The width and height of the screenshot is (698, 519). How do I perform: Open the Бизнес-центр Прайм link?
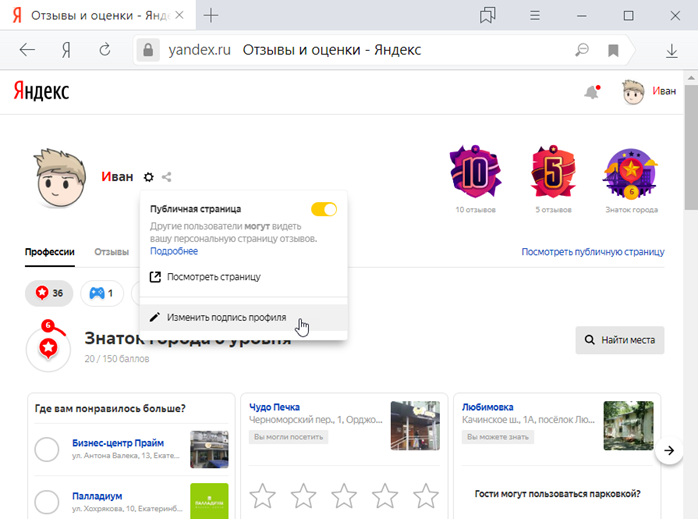click(x=118, y=443)
